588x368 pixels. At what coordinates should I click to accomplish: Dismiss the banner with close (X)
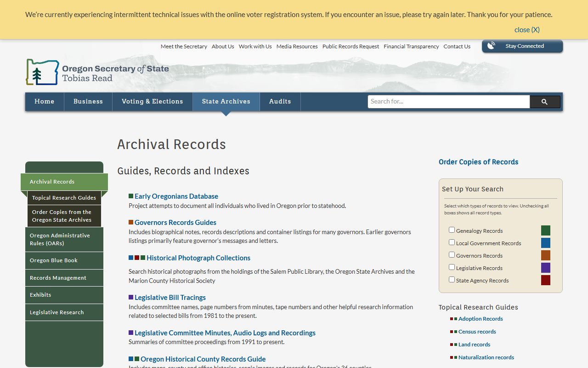527,29
